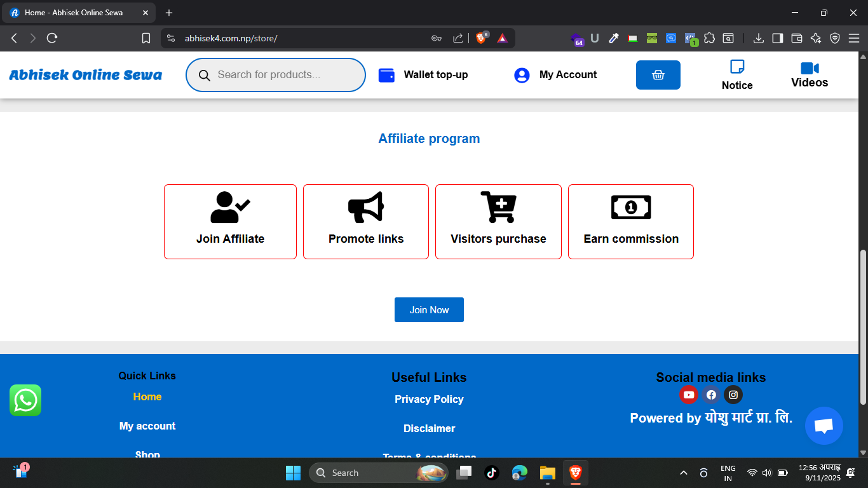Open the Privacy Policy footer link
Image resolution: width=868 pixels, height=488 pixels.
429,399
